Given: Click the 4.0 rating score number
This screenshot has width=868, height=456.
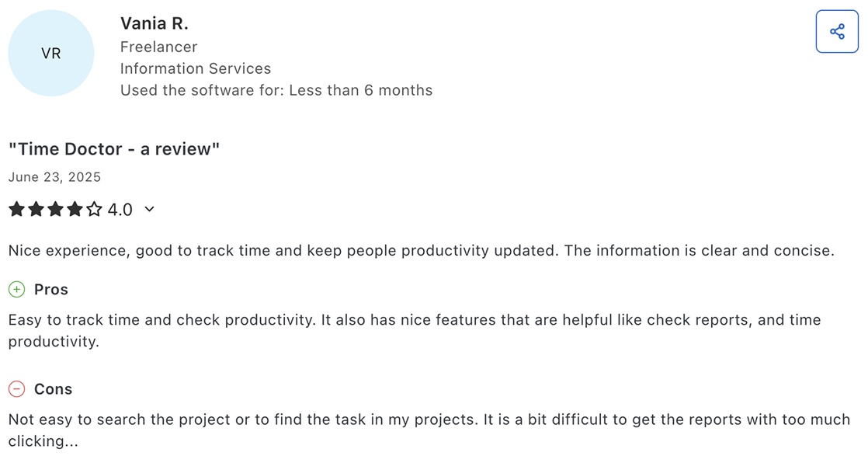Looking at the screenshot, I should (120, 210).
